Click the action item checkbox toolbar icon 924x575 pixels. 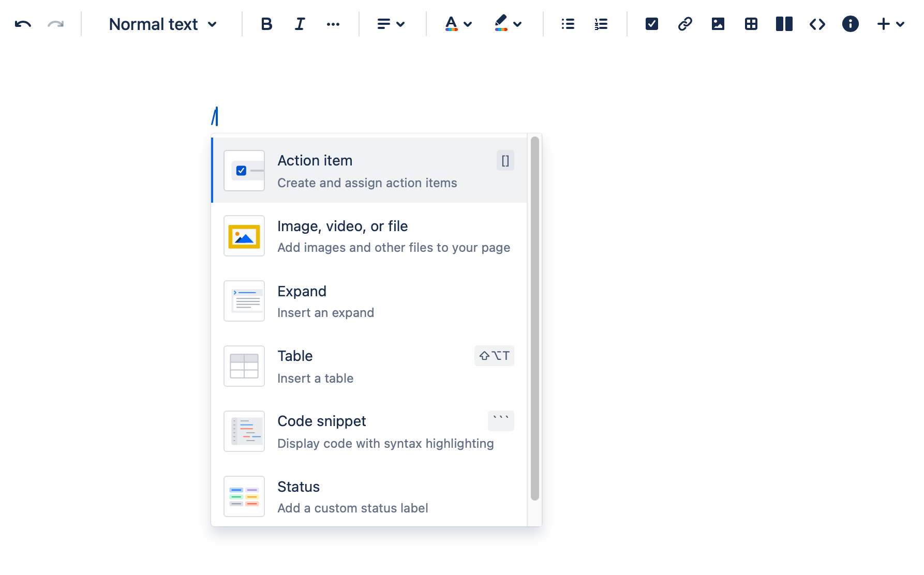pyautogui.click(x=652, y=24)
